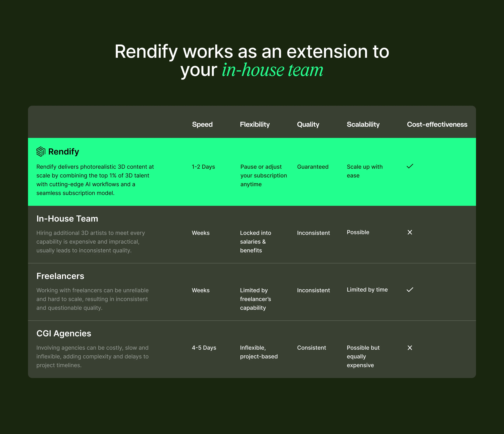This screenshot has height=434, width=504.
Task: Click 'Pause or adjust your subscription anytime' text
Action: click(263, 175)
